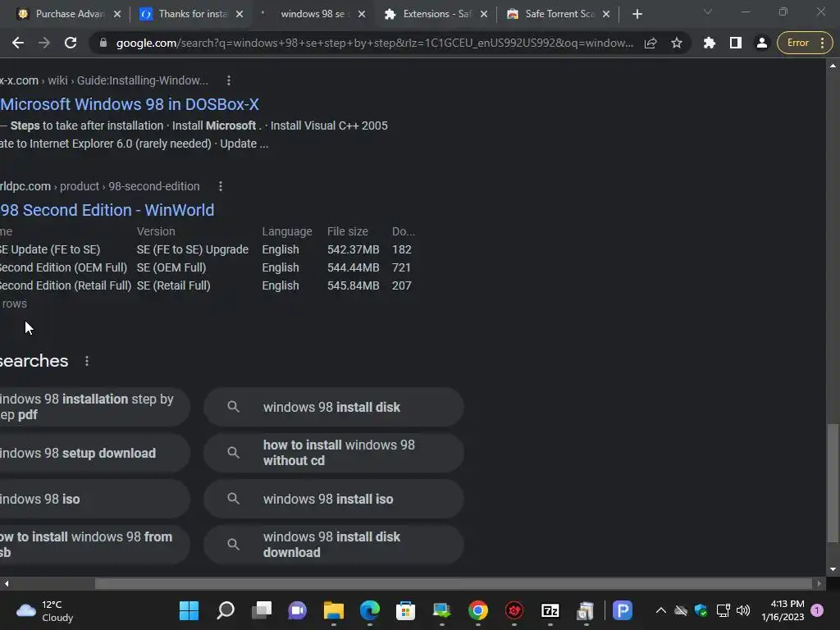This screenshot has width=840, height=630.
Task: Open the clock and date panel
Action: (x=783, y=610)
